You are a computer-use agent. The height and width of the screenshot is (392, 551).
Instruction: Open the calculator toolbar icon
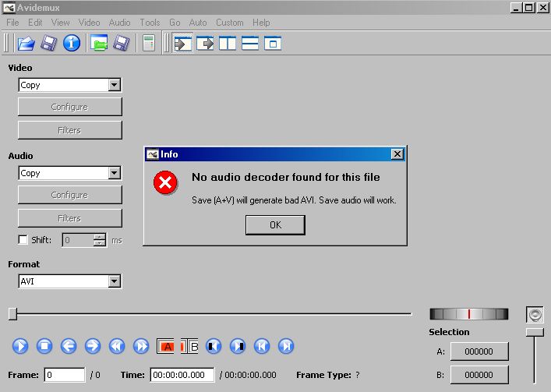(148, 43)
